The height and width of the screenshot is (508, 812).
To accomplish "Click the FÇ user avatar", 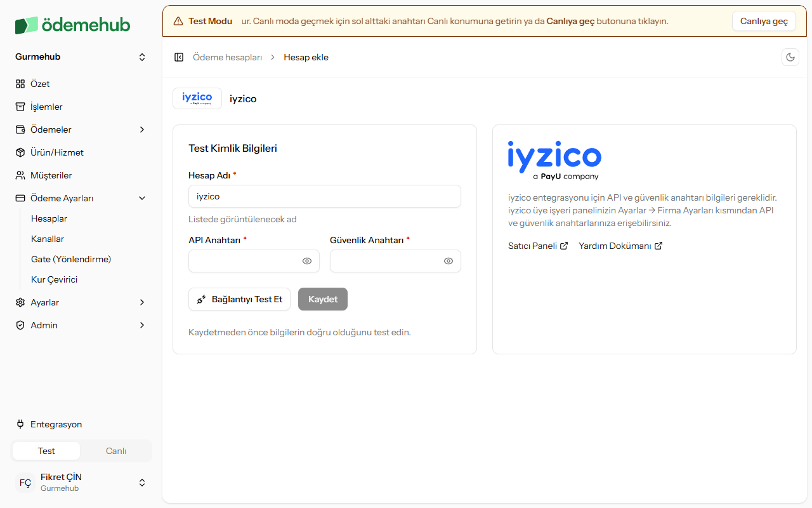I will coord(25,483).
